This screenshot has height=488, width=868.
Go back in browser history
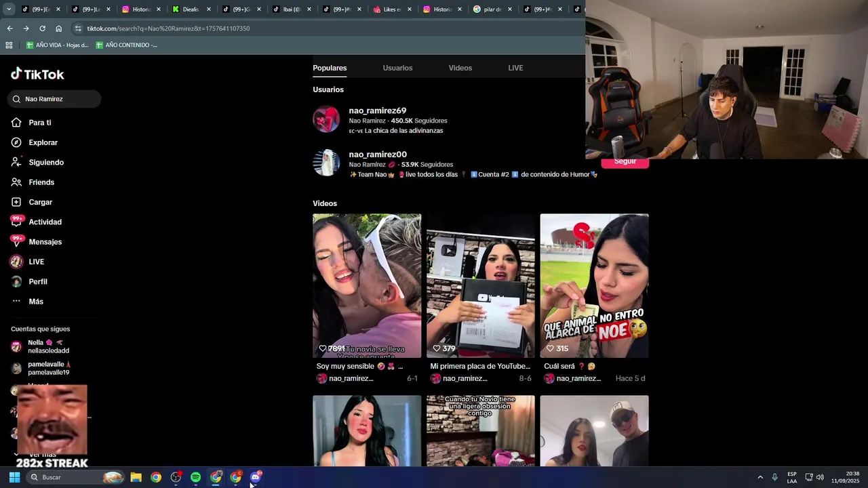(x=9, y=28)
